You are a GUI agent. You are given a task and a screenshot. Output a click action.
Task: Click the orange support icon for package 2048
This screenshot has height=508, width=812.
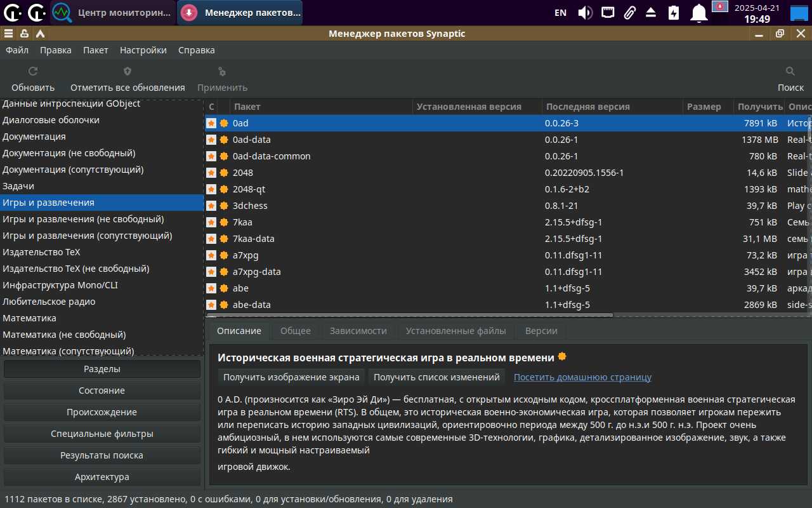pyautogui.click(x=224, y=173)
